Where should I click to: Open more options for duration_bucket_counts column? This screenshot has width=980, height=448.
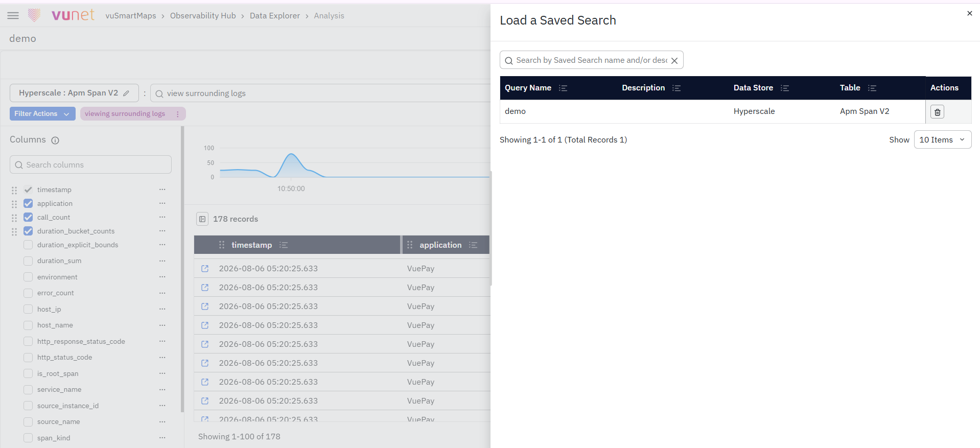(162, 231)
